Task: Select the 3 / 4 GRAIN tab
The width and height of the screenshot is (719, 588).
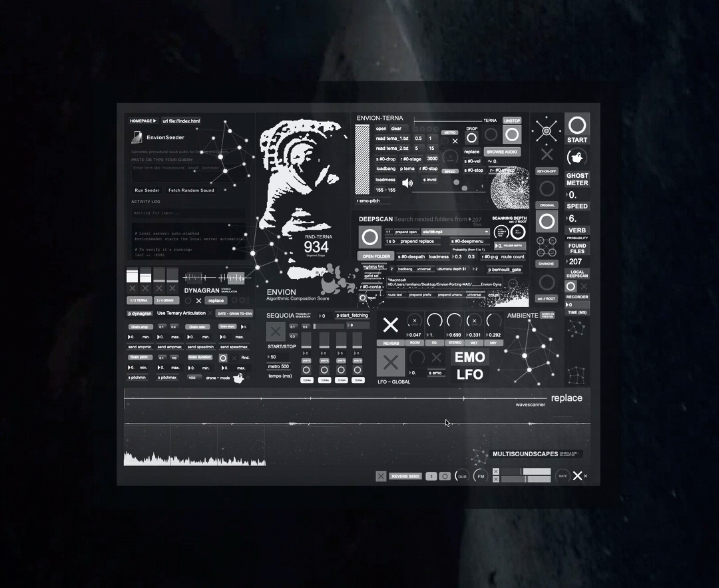Action: (165, 300)
